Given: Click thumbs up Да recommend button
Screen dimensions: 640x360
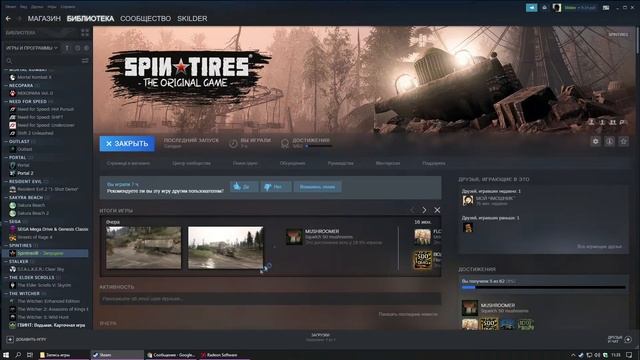Looking at the screenshot, I should click(x=244, y=187).
